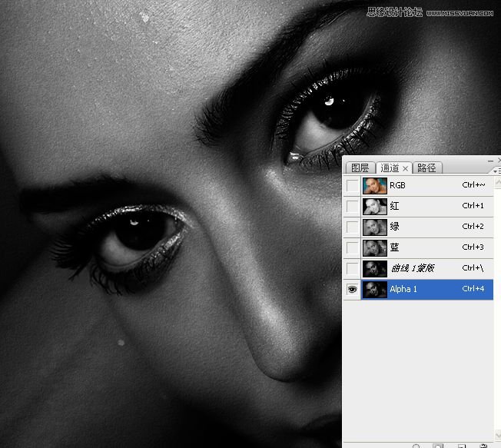501x448 pixels.
Task: Close the 通道 tab with its X
Action: [406, 168]
